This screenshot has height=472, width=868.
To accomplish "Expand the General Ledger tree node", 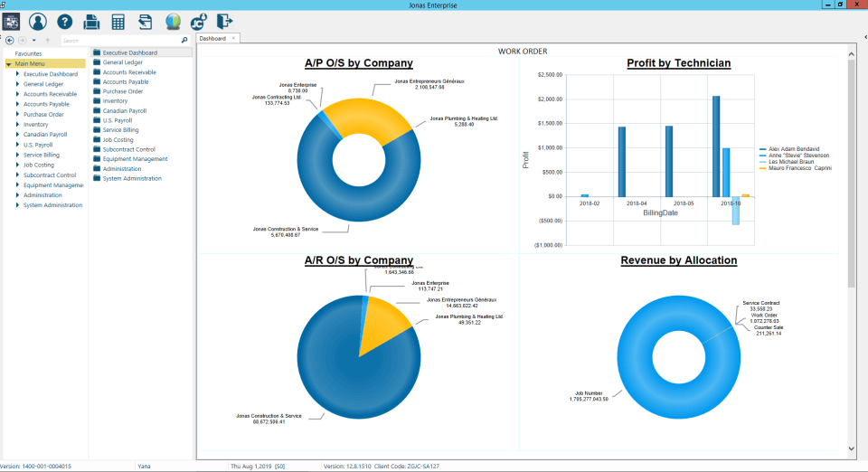I will tap(17, 84).
